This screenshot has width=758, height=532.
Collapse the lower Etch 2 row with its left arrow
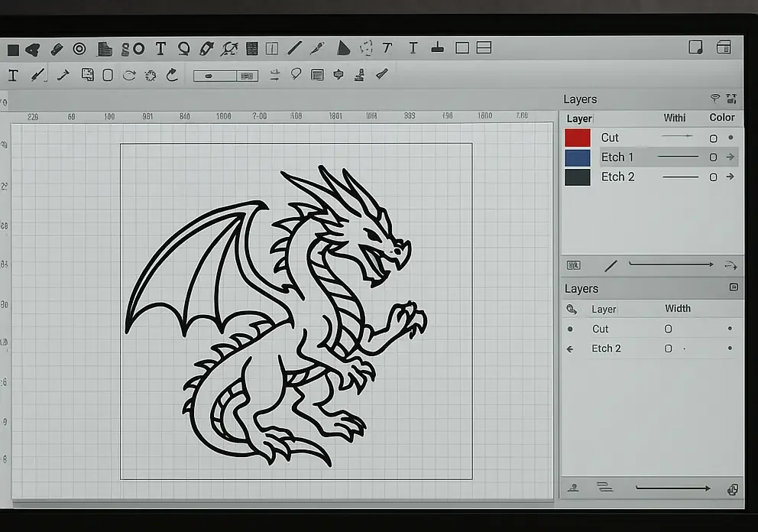571,349
